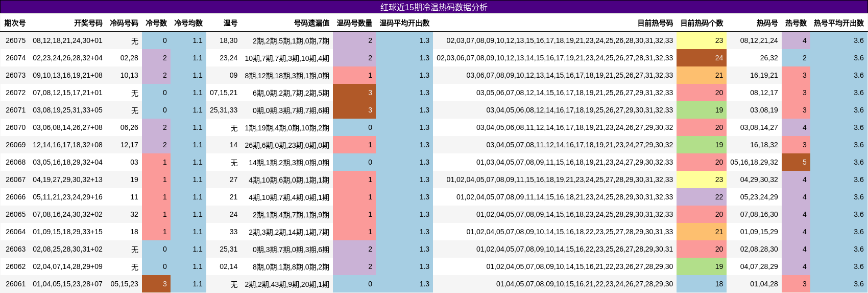Click brown hot number count 5 cell
This screenshot has width=868, height=293.
pyautogui.click(x=796, y=162)
